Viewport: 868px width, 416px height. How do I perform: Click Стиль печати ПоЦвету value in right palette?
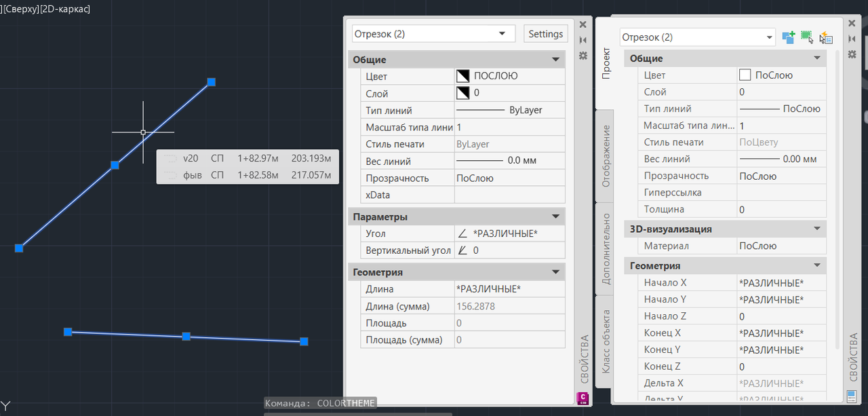pos(782,143)
